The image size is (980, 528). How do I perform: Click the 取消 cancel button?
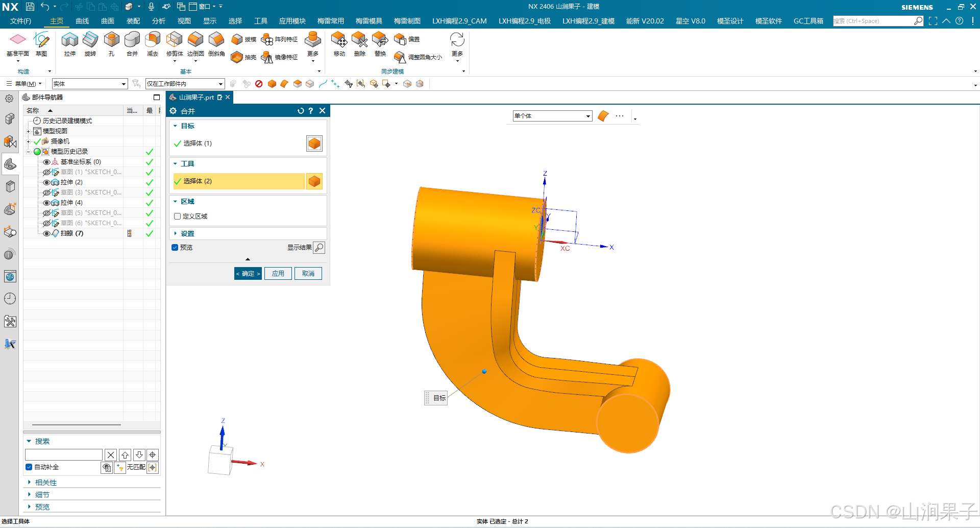coord(308,274)
